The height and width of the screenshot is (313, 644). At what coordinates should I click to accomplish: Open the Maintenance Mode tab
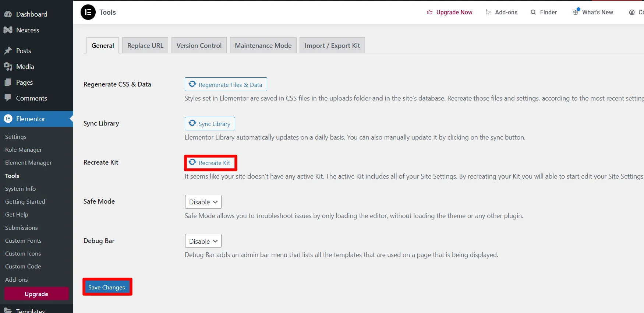coord(263,45)
